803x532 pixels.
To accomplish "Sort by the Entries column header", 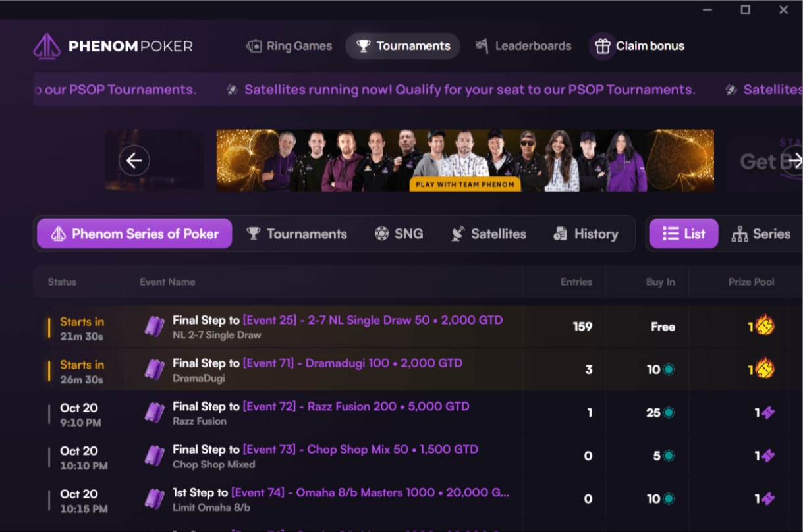I will click(x=576, y=282).
